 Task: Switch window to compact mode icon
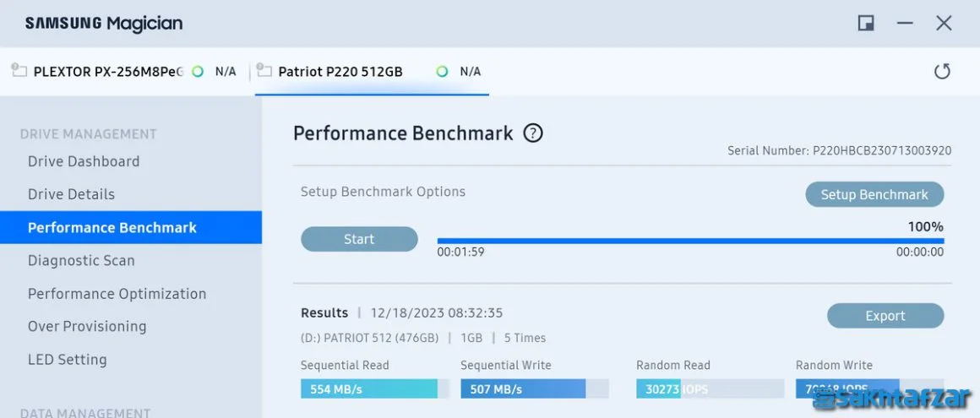(x=866, y=24)
